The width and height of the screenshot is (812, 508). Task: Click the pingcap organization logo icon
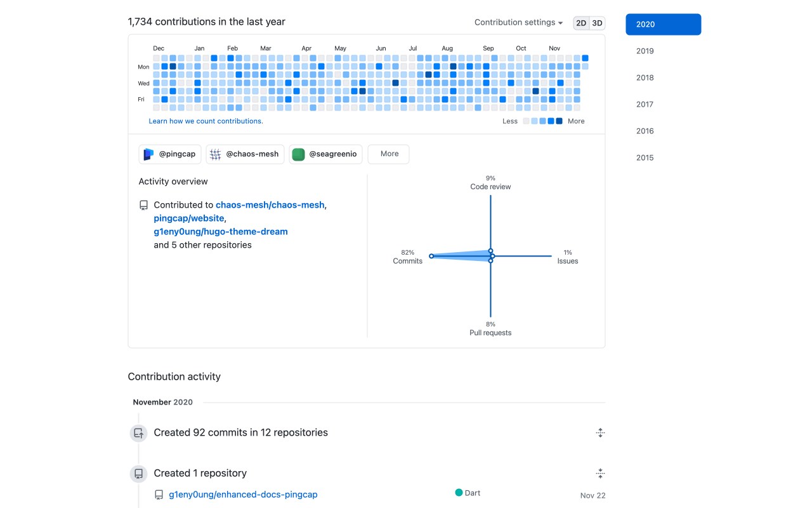coord(148,154)
